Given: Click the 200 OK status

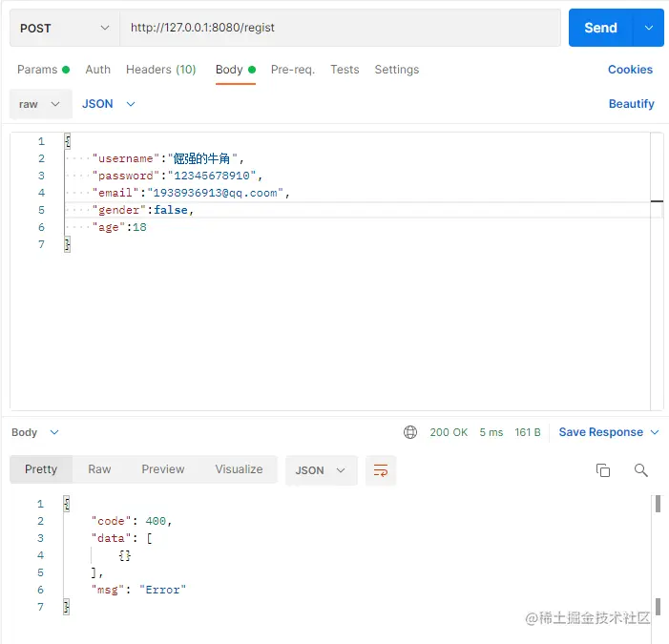Looking at the screenshot, I should [x=449, y=432].
